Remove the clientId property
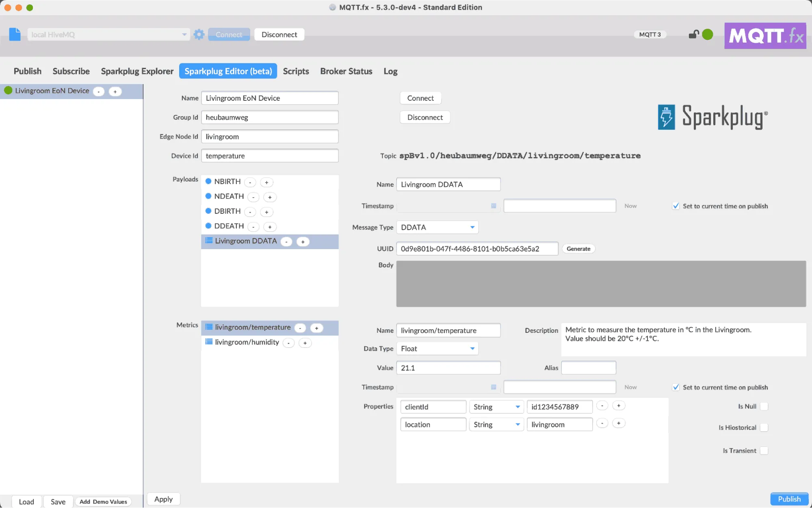 (x=602, y=406)
